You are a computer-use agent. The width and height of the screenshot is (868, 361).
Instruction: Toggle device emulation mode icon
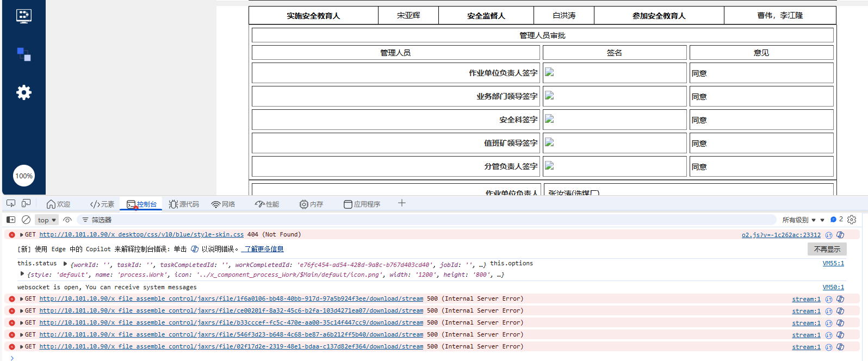pyautogui.click(x=26, y=203)
